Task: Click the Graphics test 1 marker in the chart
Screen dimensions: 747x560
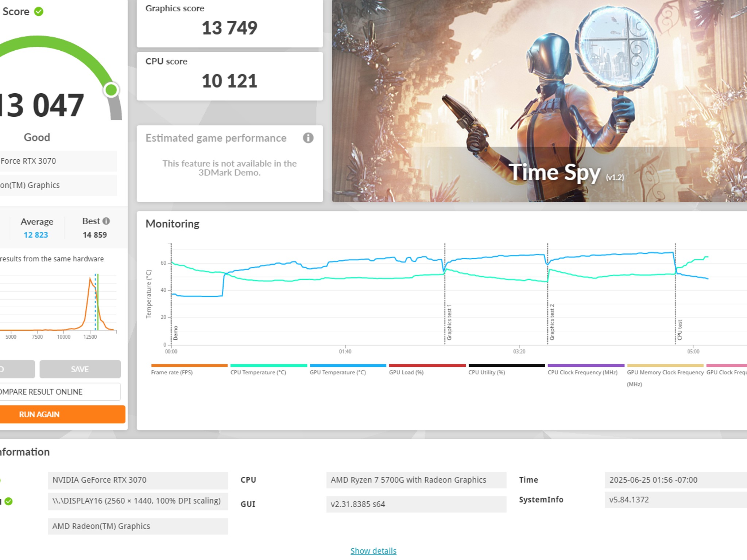Action: tap(449, 322)
